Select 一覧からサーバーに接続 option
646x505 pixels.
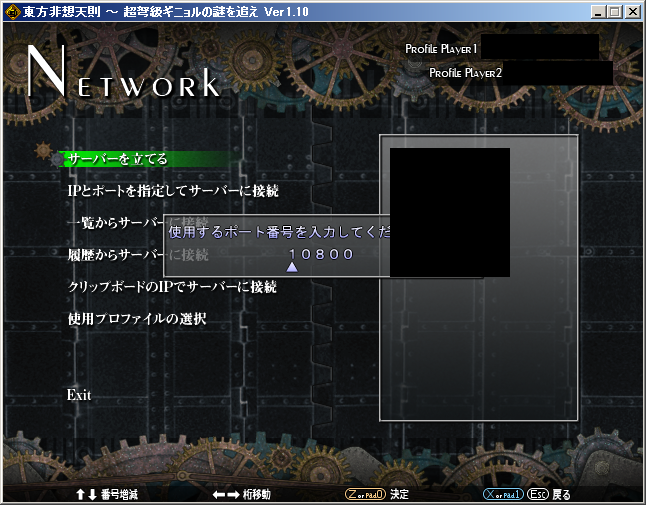138,223
